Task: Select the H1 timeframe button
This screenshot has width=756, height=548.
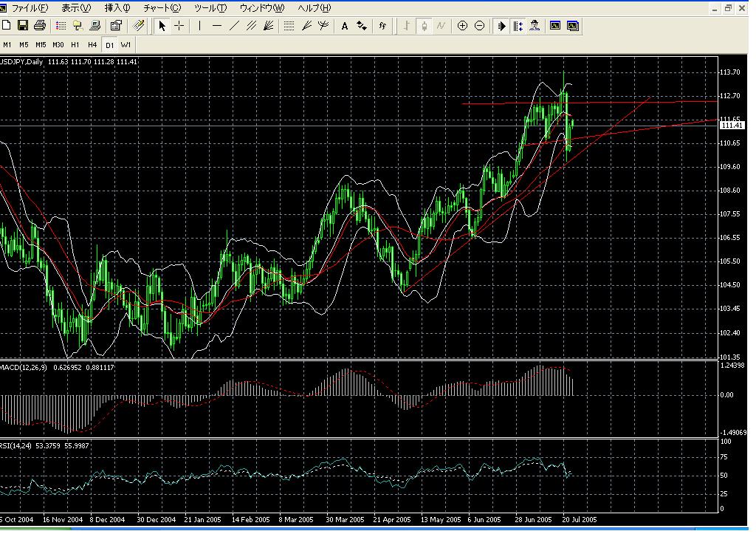Action: [x=75, y=45]
